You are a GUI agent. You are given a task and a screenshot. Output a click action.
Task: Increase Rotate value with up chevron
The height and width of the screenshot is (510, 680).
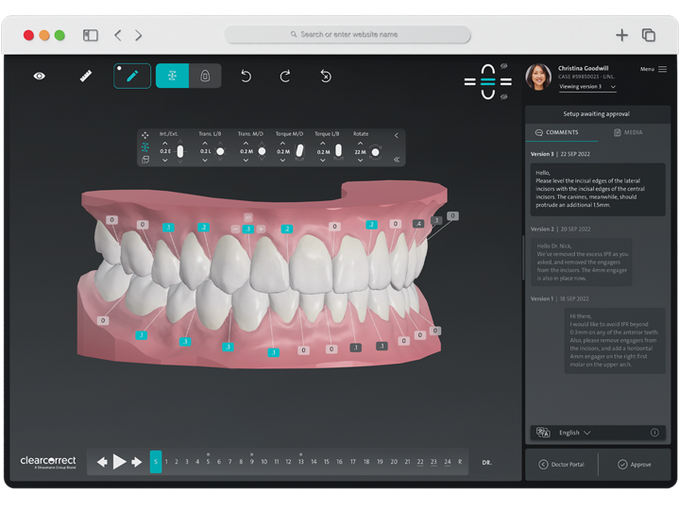click(360, 143)
